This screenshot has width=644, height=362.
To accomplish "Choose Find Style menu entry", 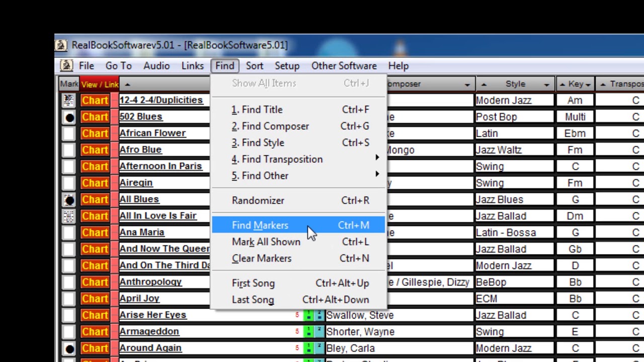I will (299, 143).
